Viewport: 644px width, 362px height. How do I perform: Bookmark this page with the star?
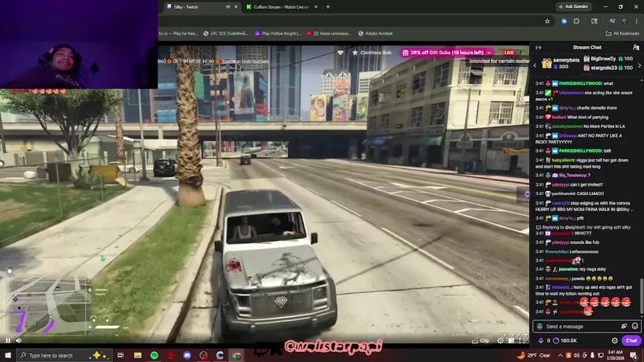547,21
